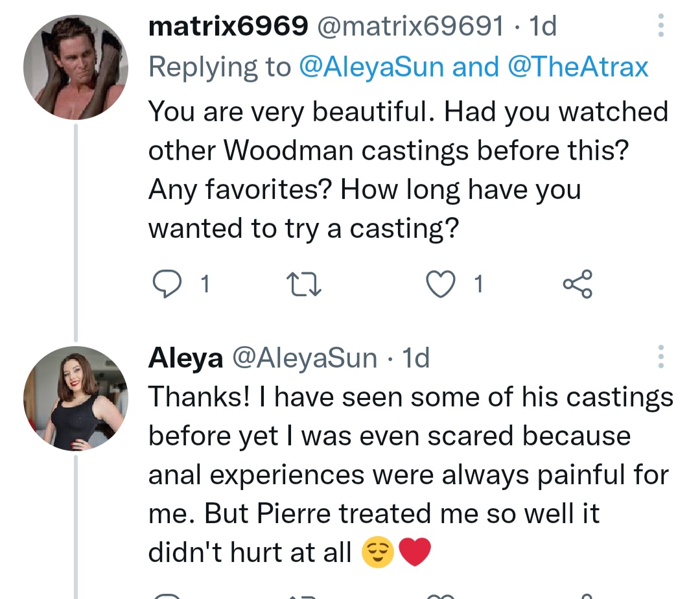The width and height of the screenshot is (700, 599).
Task: Open matrix6969's tweet about Woodman castings
Action: [x=407, y=170]
